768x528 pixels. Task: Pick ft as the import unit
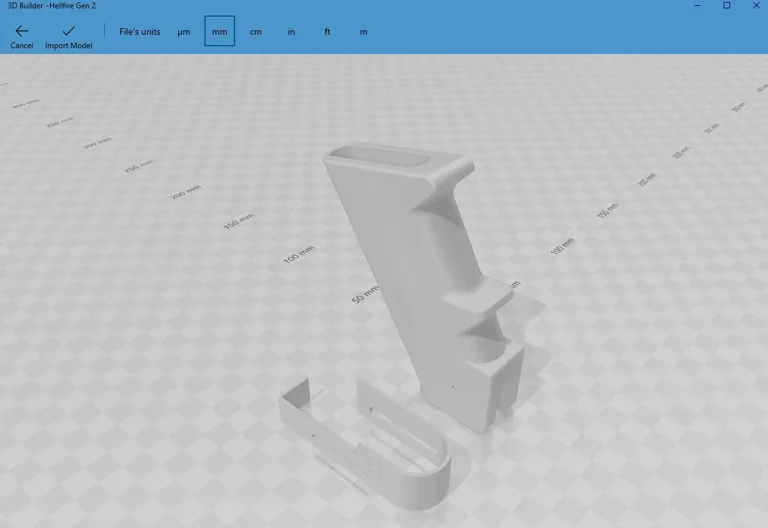(327, 32)
